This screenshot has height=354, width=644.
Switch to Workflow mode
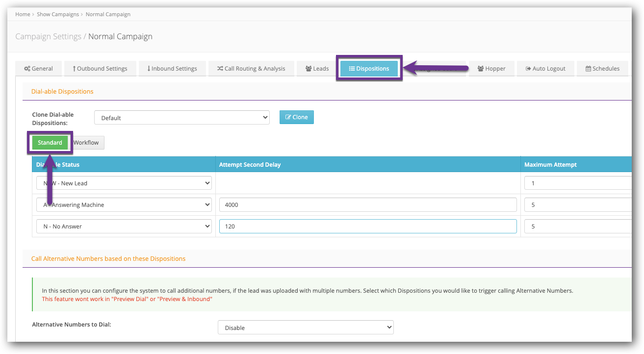(x=86, y=143)
